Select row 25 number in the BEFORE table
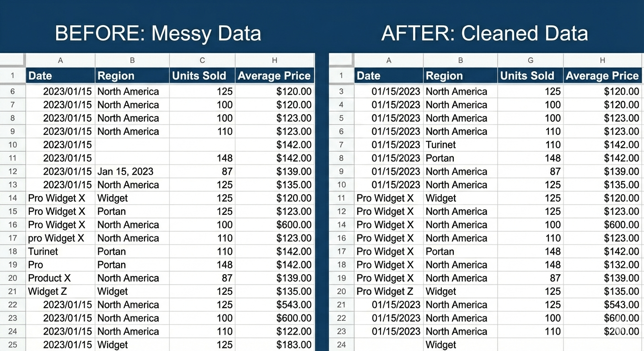The image size is (644, 351). (13, 345)
